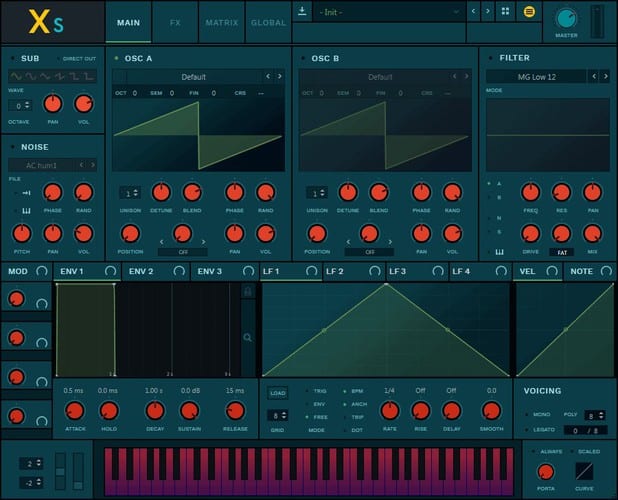This screenshot has height=500, width=618.
Task: Open the yellow hamburger menu icon
Action: [529, 12]
